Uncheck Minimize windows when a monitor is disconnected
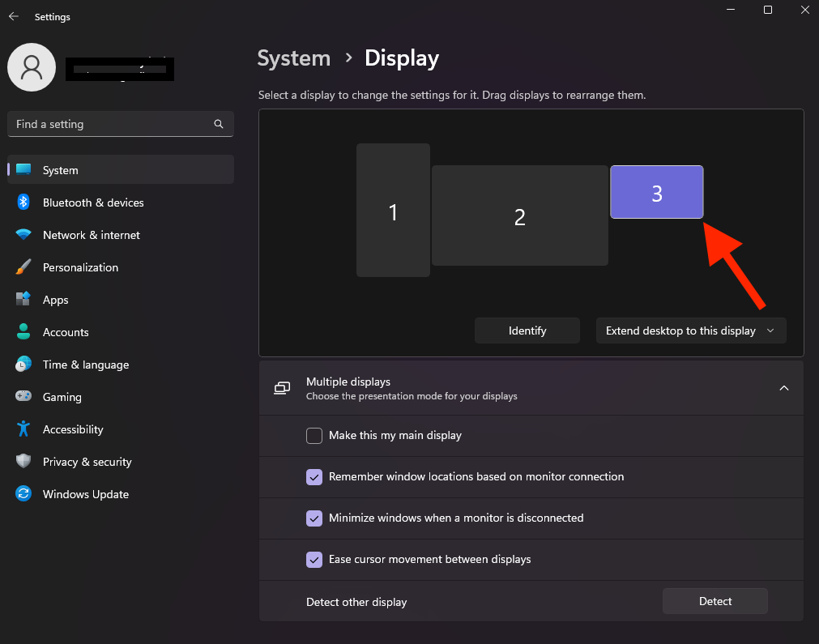Screen dimensions: 819x644 (314, 518)
